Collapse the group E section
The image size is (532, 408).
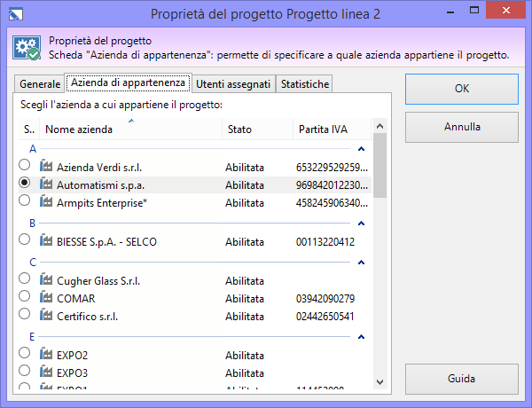(x=362, y=337)
